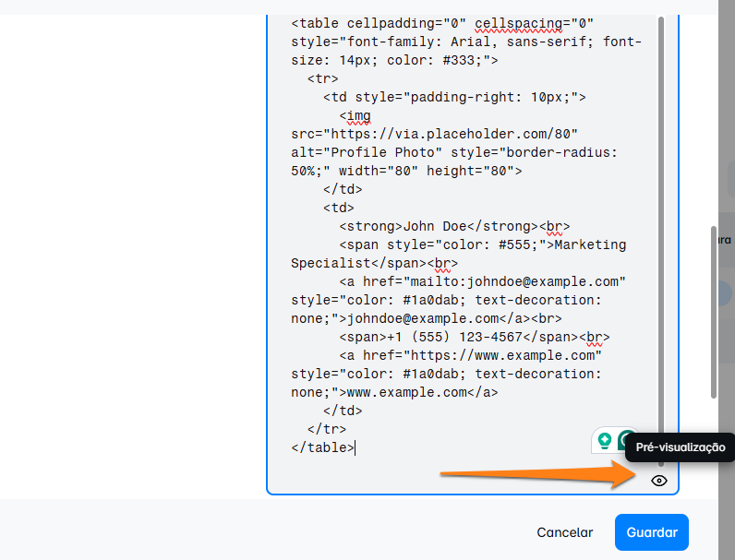Click the underlined "<img" tag text
Image resolution: width=735 pixels, height=560 pixels.
pyautogui.click(x=355, y=116)
